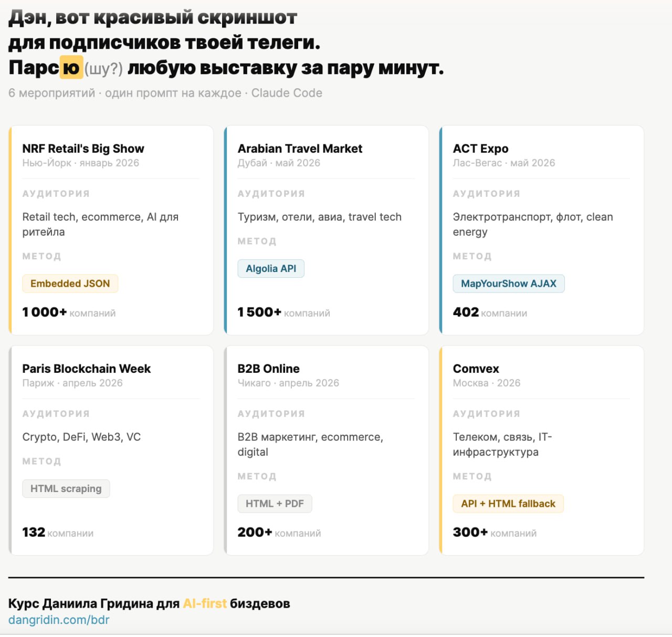Click the dangridin.com/bdr link
Viewport: 672px width, 637px height.
click(59, 620)
